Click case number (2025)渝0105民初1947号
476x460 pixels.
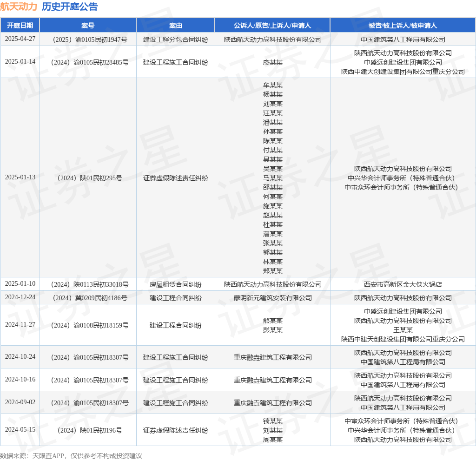pyautogui.click(x=88, y=39)
